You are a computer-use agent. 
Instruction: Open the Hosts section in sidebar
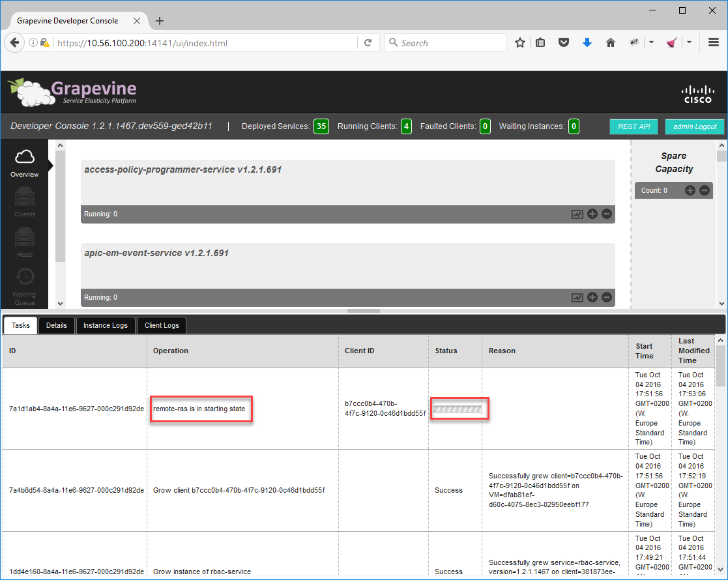click(25, 242)
